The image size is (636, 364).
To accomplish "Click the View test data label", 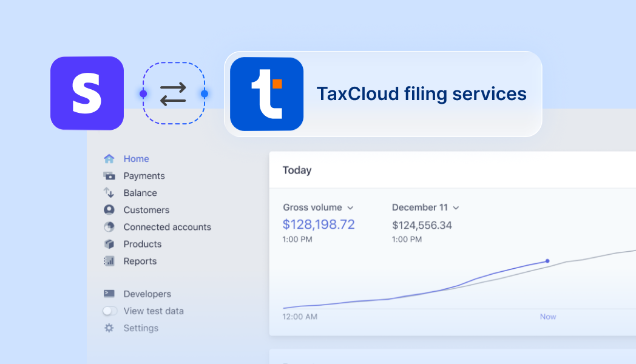I will 154,311.
